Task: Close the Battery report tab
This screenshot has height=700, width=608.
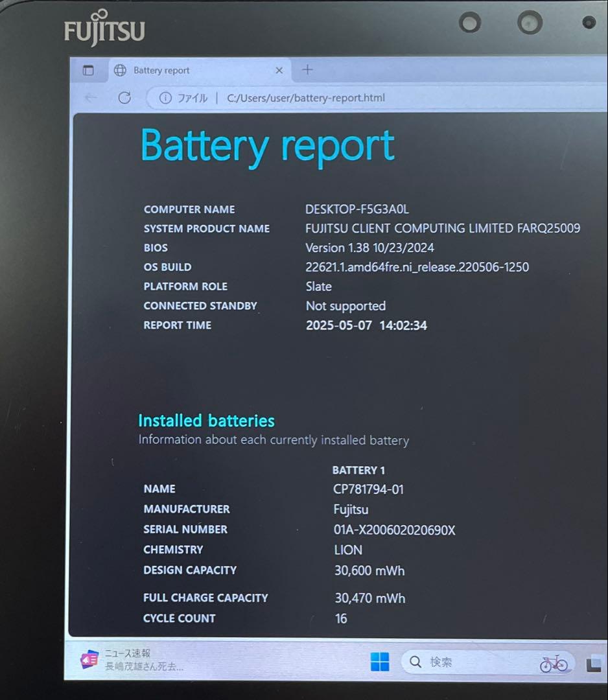Action: pyautogui.click(x=279, y=71)
